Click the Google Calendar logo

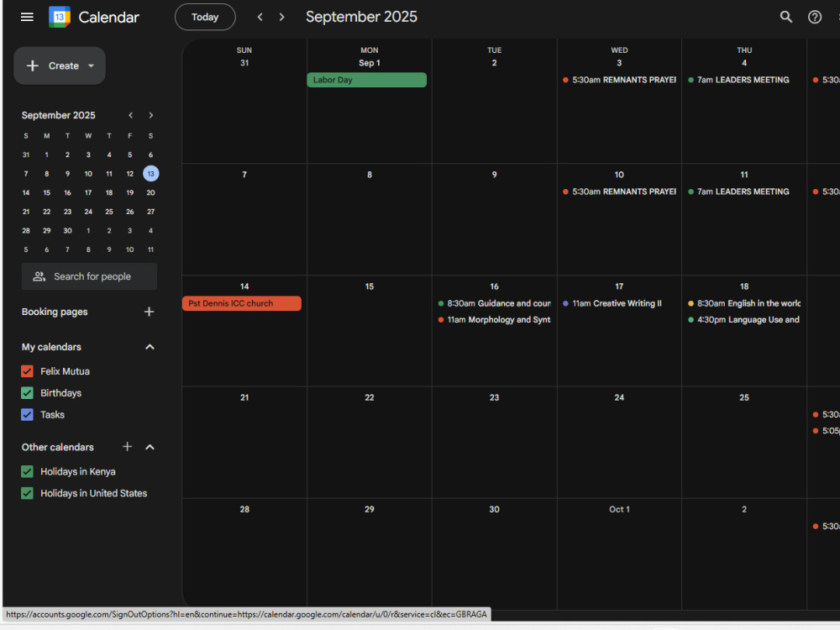click(60, 17)
